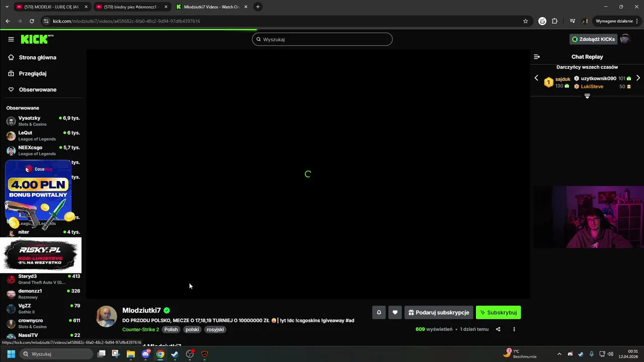Bookmark this page with the star
This screenshot has width=644, height=362.
[x=525, y=21]
